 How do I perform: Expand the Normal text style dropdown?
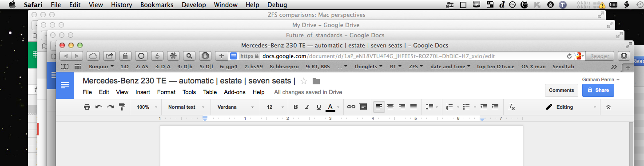[x=186, y=107]
